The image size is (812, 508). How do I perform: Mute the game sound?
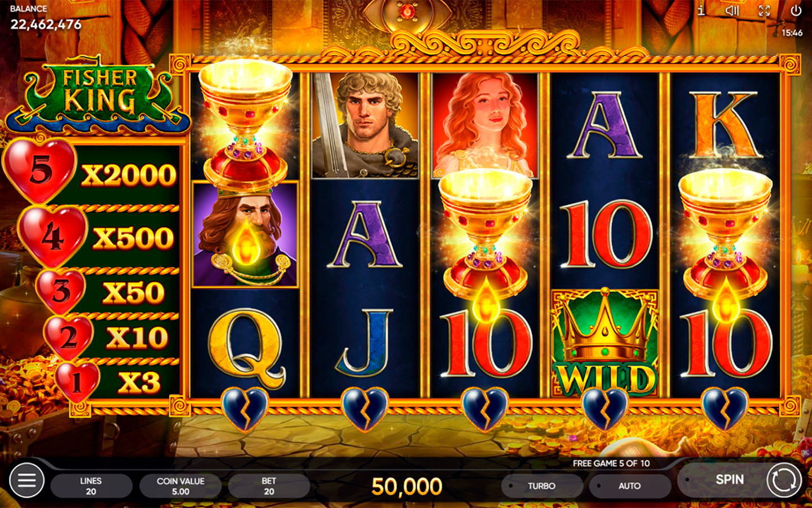pos(732,10)
